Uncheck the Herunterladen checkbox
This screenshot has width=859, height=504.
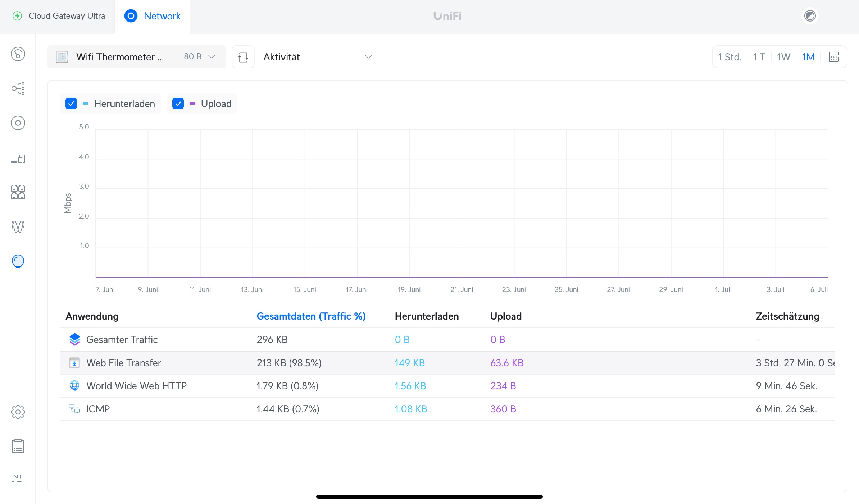pos(71,104)
